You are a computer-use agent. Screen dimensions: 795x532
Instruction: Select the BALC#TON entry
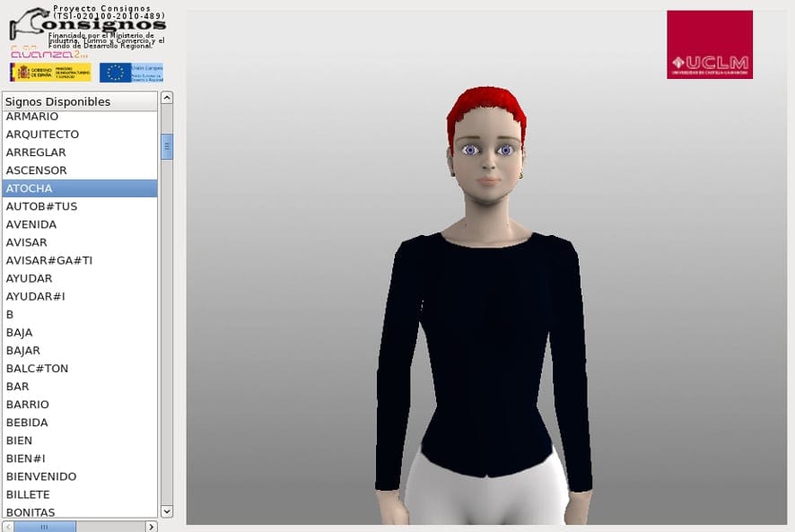point(80,369)
